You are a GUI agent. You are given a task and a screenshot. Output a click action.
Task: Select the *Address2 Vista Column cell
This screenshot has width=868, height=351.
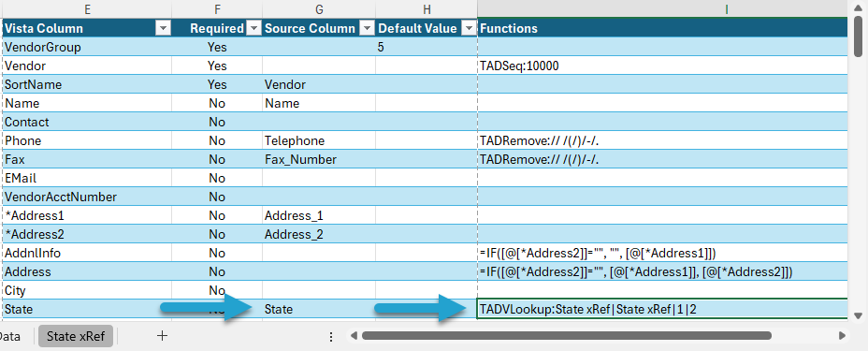87,234
